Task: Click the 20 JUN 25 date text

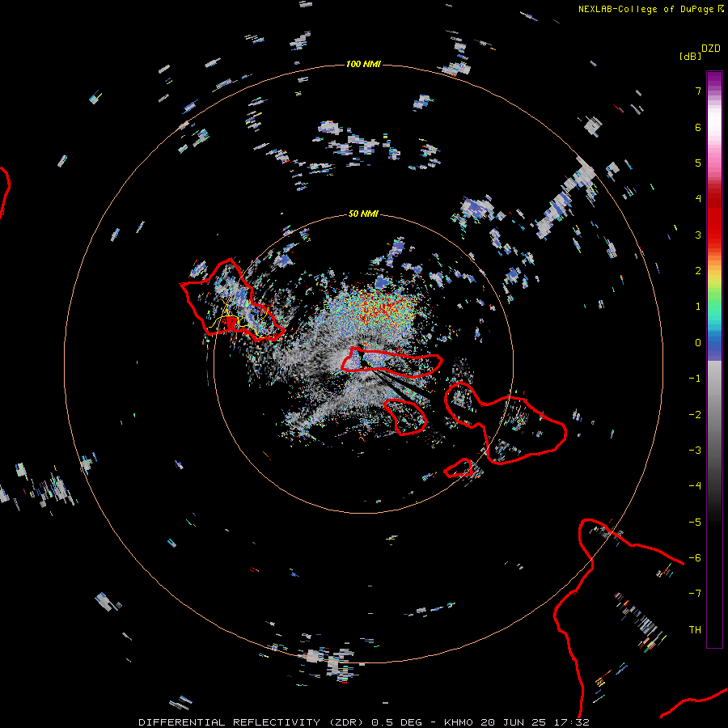Action: (x=513, y=722)
